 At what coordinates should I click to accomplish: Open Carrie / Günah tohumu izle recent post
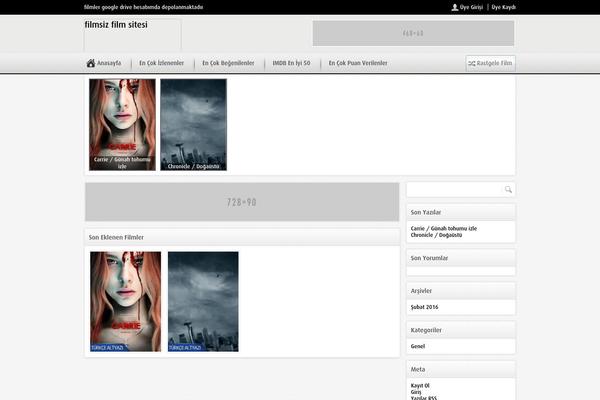[443, 229]
